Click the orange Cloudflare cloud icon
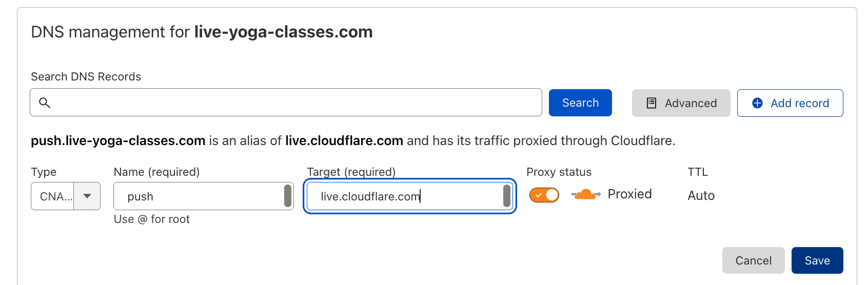 [x=585, y=195]
